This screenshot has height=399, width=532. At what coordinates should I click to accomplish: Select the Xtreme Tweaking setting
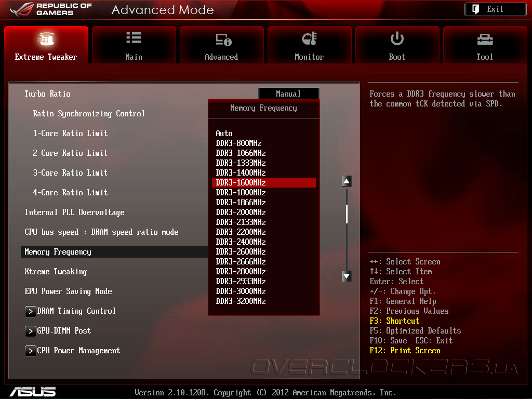56,271
